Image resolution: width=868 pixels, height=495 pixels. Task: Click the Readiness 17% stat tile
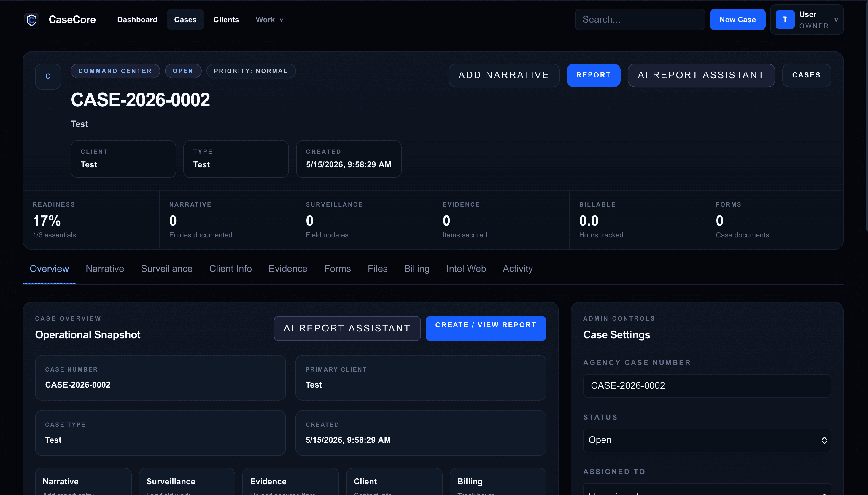(x=91, y=220)
